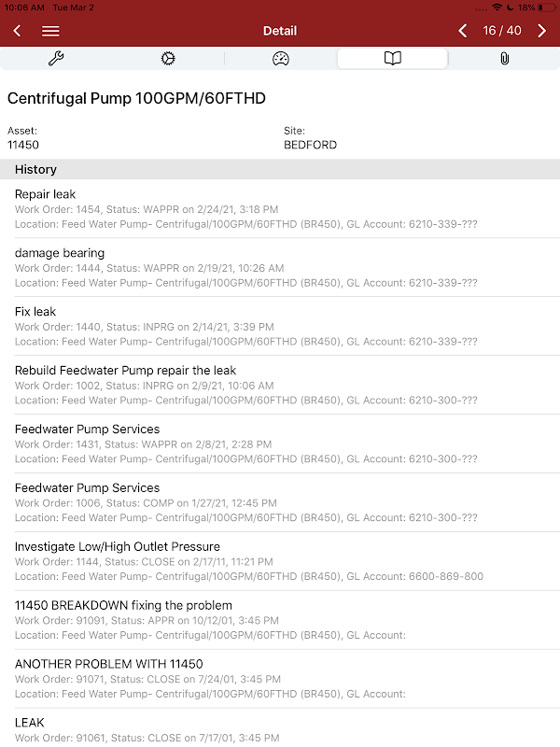Open the gauge meters tab
Screen dimensions: 560x747
(280, 59)
